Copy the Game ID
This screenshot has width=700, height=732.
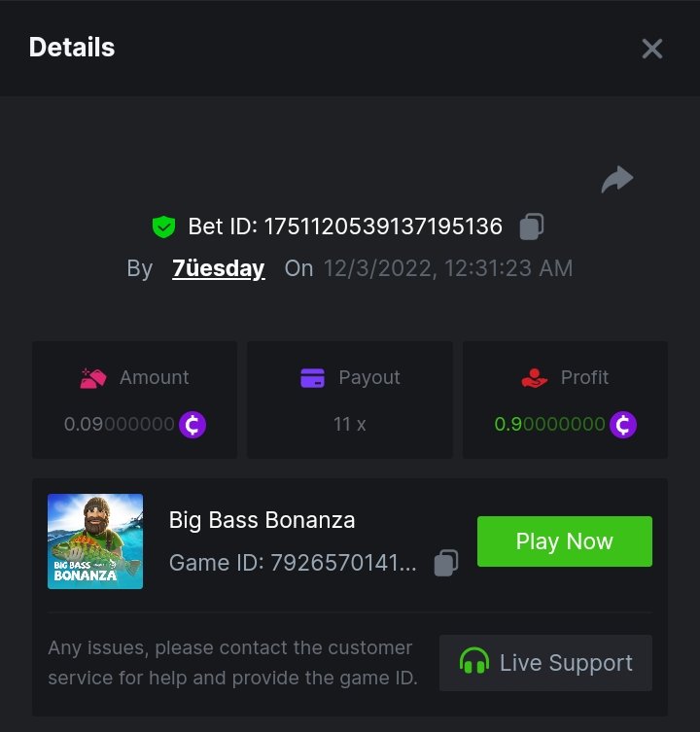pos(445,564)
